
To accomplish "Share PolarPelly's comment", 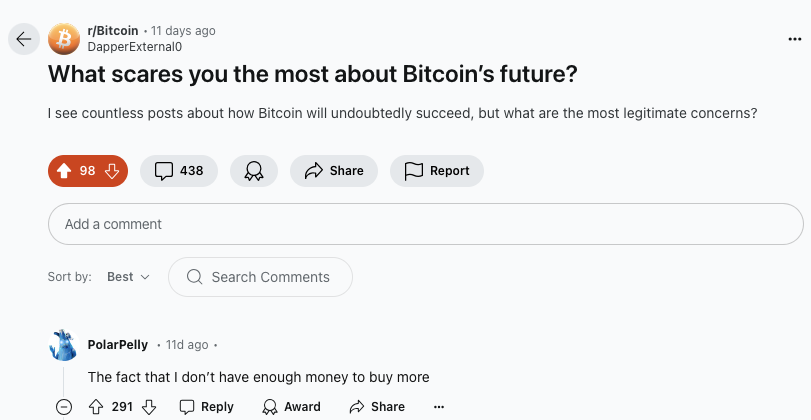I will 377,407.
